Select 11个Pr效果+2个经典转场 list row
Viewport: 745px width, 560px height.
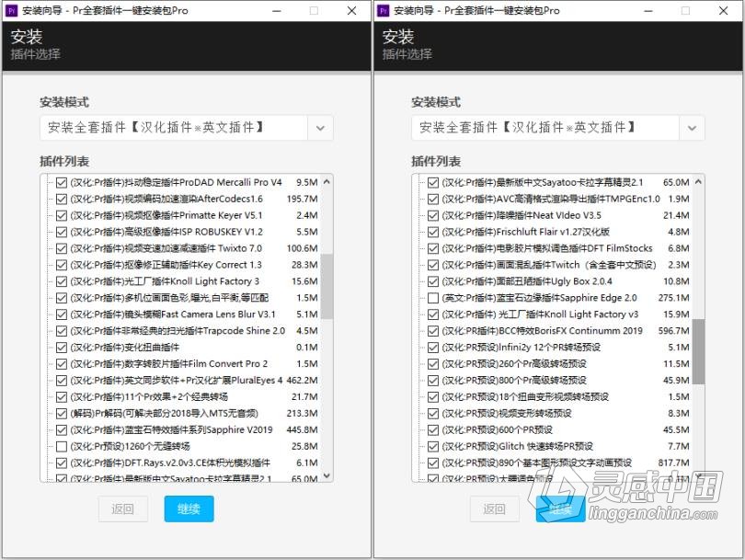coord(188,397)
